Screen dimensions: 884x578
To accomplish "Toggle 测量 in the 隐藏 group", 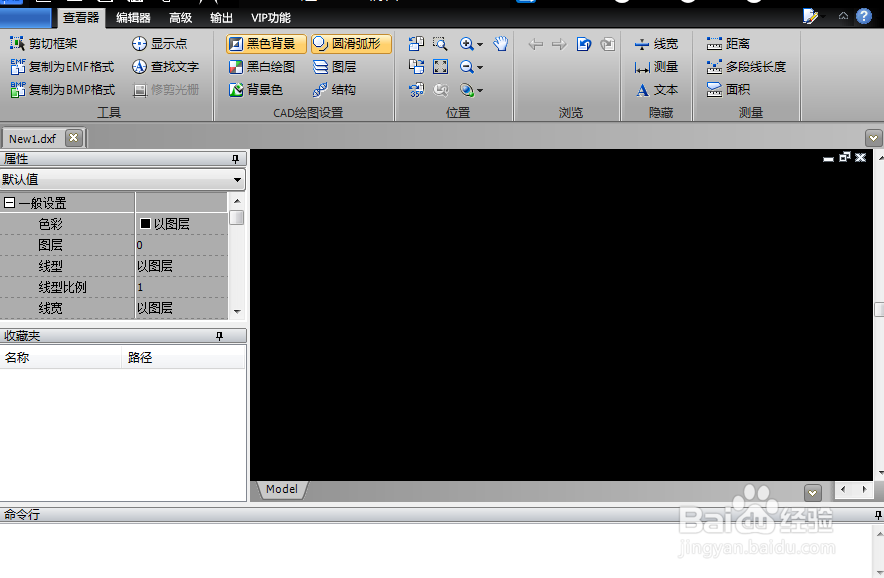I will 656,67.
